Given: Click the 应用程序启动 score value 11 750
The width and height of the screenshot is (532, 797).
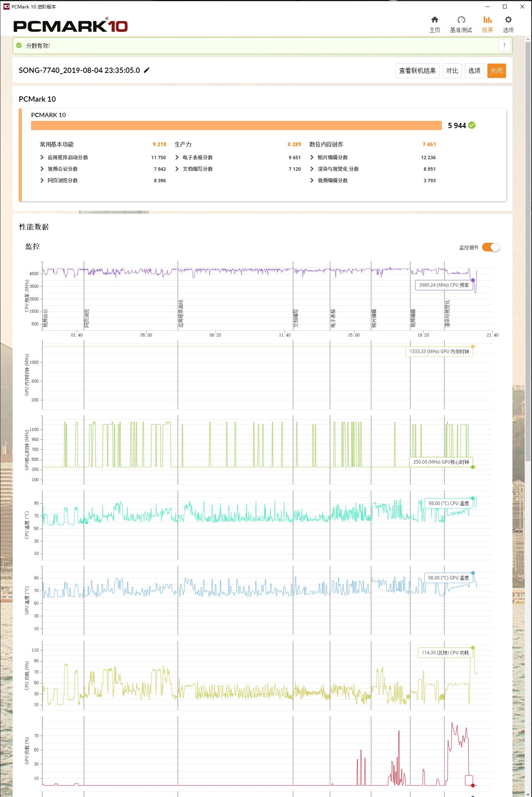Looking at the screenshot, I should pyautogui.click(x=158, y=157).
